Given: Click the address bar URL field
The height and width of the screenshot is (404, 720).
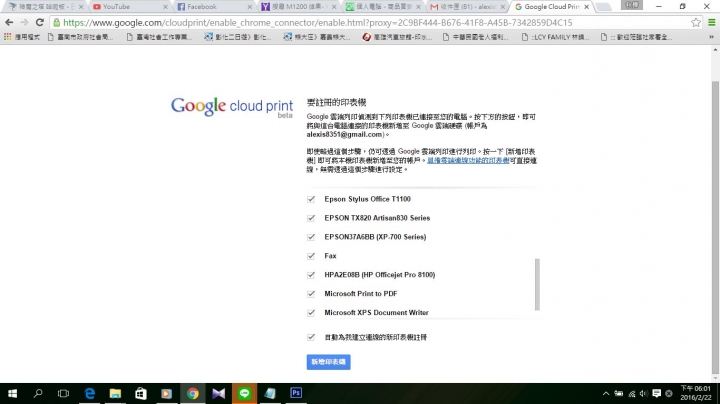Looking at the screenshot, I should (x=370, y=22).
